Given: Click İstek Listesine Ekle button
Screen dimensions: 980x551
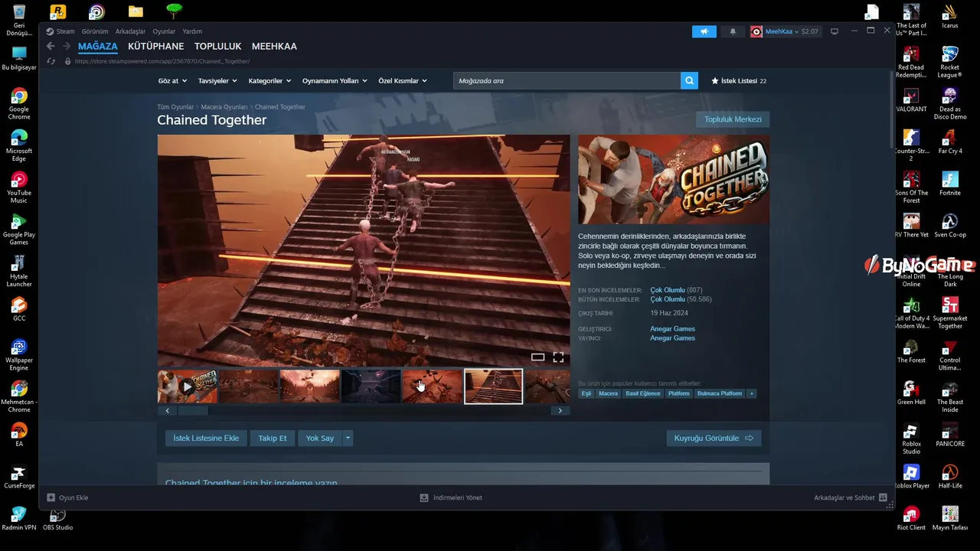Looking at the screenshot, I should tap(206, 439).
